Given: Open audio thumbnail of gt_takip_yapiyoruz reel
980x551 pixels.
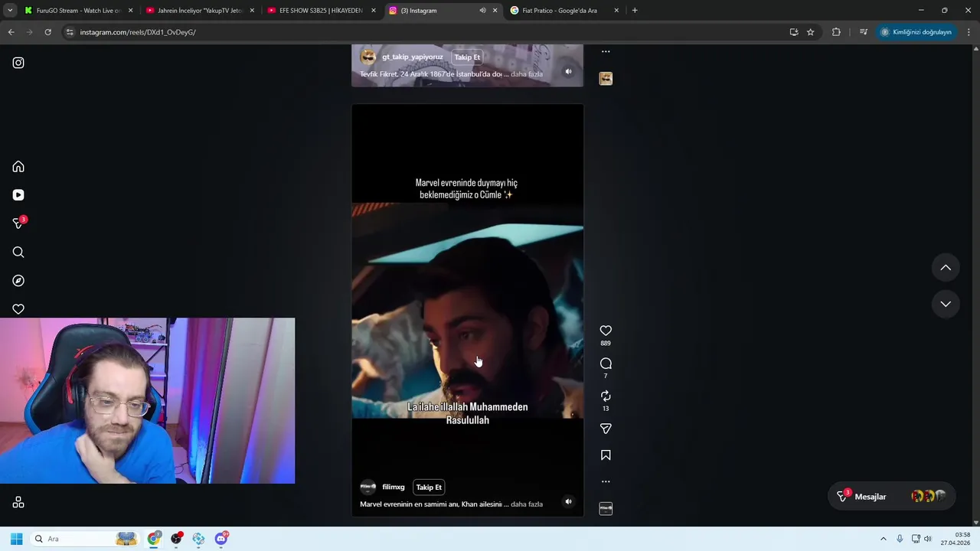Looking at the screenshot, I should pos(606,78).
